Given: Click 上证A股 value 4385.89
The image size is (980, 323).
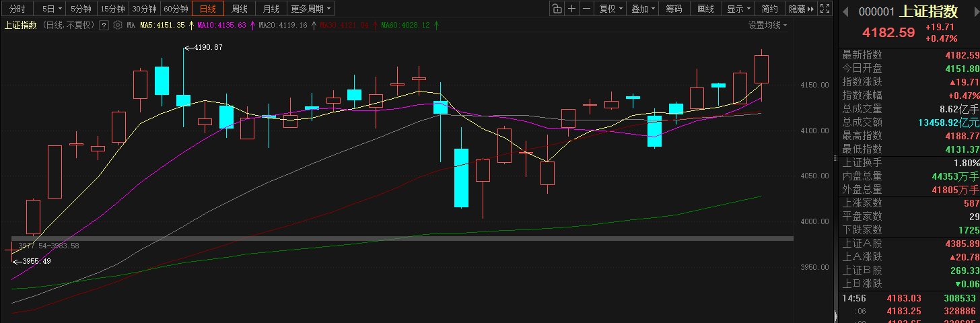Looking at the screenshot, I should [x=963, y=244].
